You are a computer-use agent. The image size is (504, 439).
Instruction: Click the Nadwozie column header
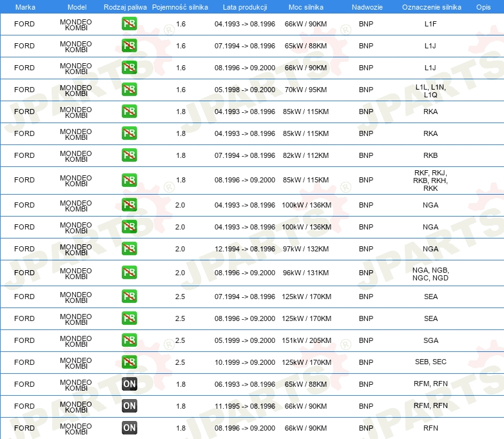point(367,7)
